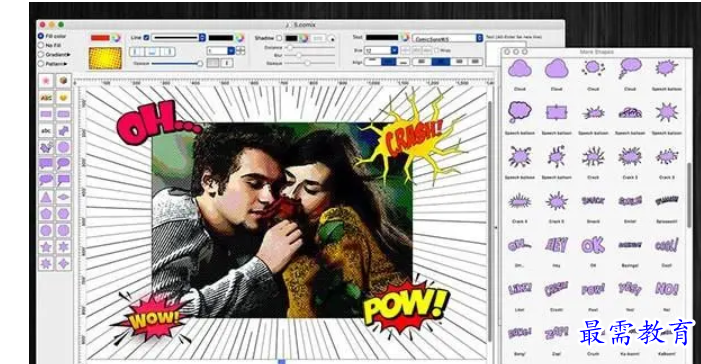
Task: Select the Crack 5 shape in More Shapes
Action: click(556, 201)
